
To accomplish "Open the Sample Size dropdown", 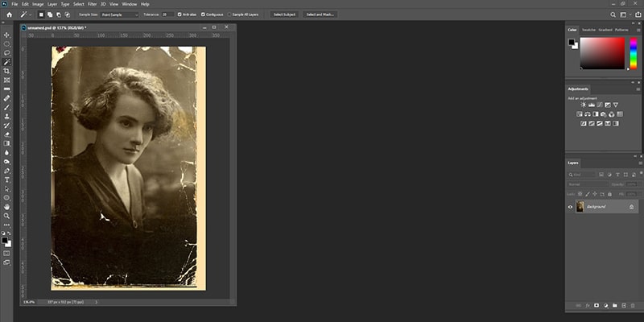I will pos(119,14).
